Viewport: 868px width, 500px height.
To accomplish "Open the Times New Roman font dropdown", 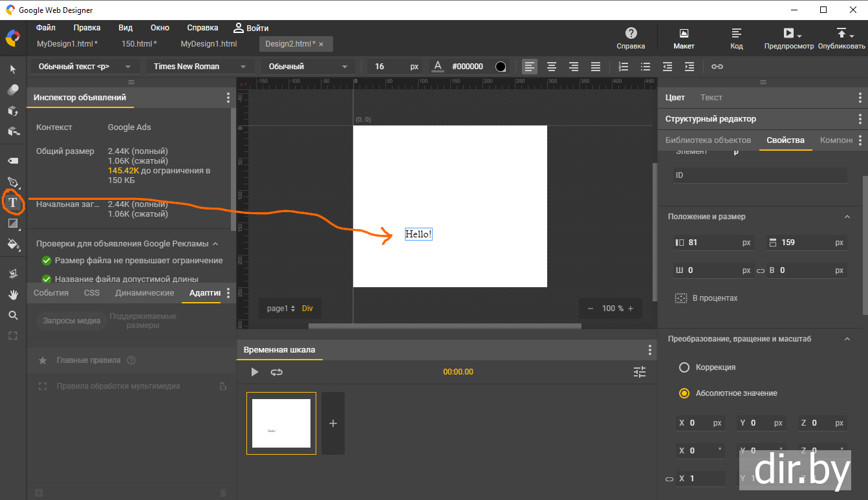I will coord(199,67).
